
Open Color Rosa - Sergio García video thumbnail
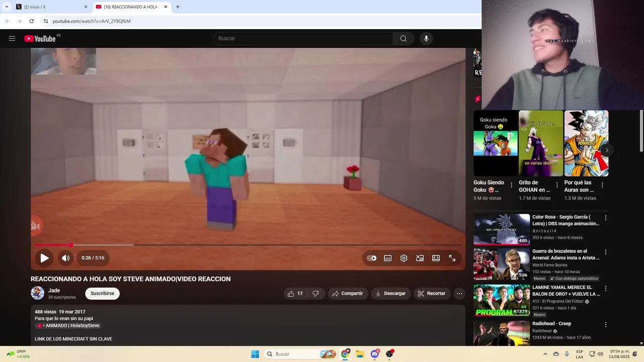point(502,229)
